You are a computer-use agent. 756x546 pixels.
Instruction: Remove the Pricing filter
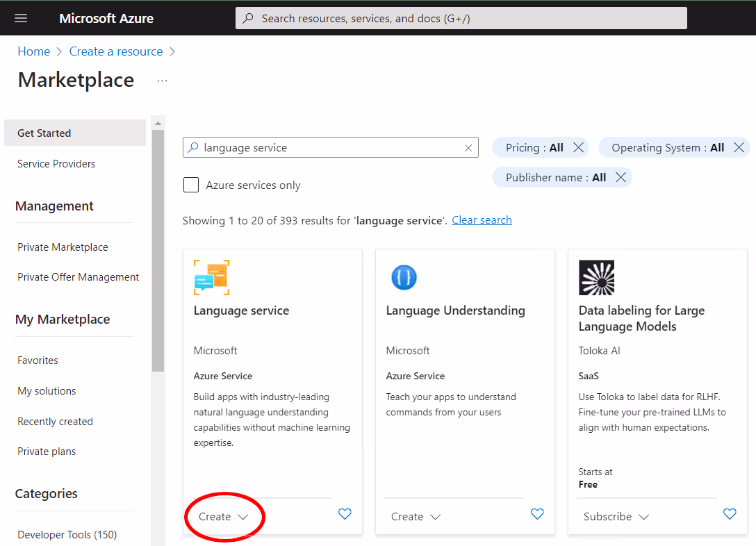pyautogui.click(x=578, y=147)
